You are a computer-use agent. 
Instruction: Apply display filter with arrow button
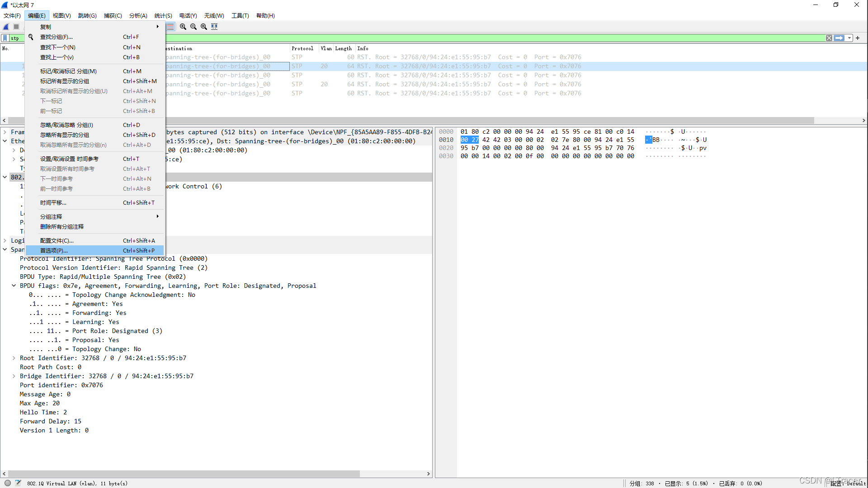(x=839, y=38)
